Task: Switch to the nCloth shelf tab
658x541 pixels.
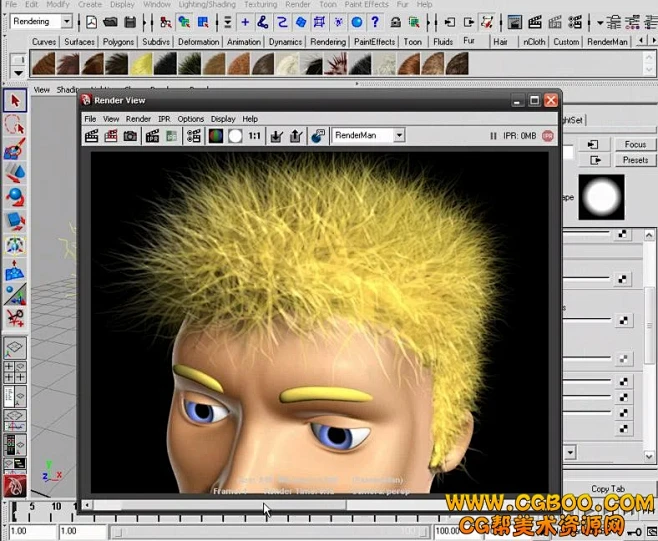Action: click(534, 42)
